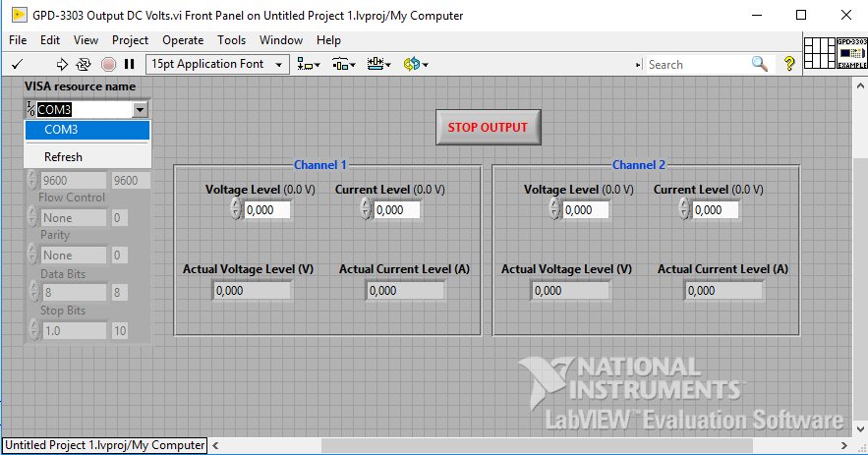868x455 pixels.
Task: Click the connector pane grid icon
Action: tap(819, 53)
